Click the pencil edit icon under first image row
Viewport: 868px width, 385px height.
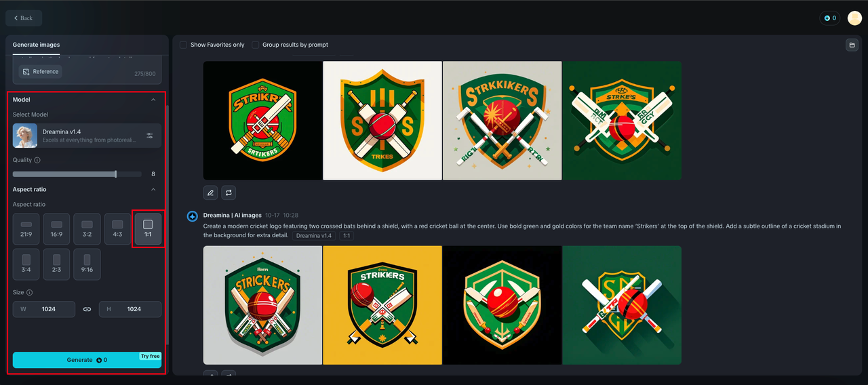coord(210,193)
